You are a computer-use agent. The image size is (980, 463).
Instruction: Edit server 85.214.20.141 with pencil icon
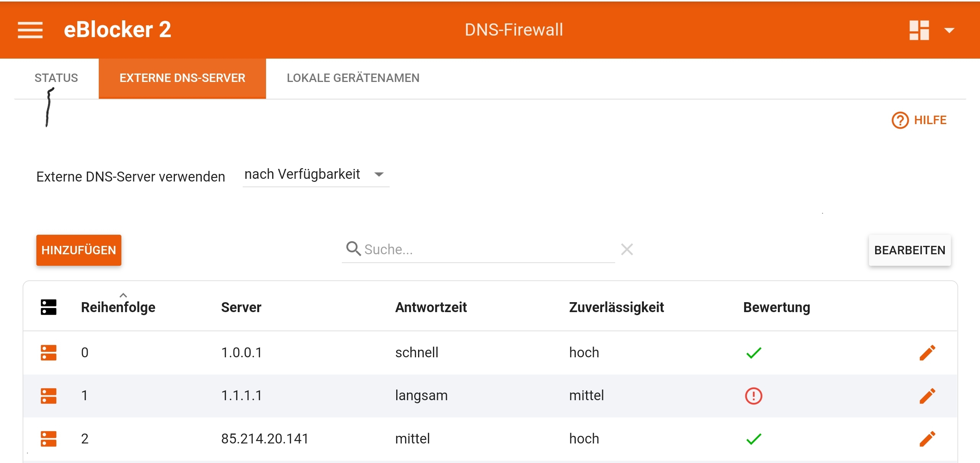point(927,439)
